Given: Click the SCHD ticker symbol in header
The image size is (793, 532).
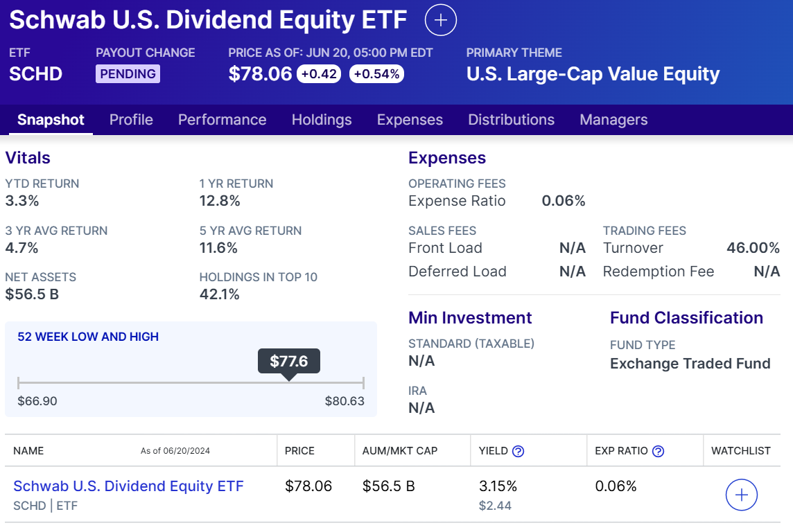Looking at the screenshot, I should point(35,73).
